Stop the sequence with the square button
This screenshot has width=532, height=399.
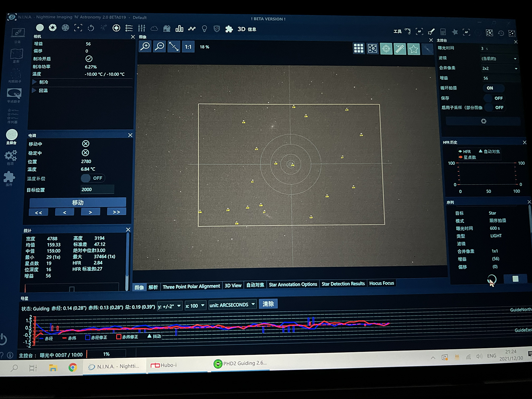[x=515, y=279]
